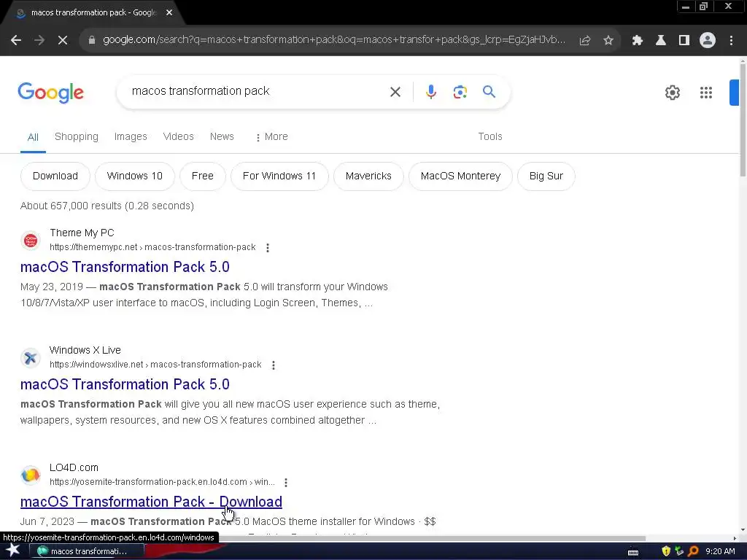Click the LO4D.com favicon
This screenshot has height=560, width=747.
pyautogui.click(x=31, y=475)
